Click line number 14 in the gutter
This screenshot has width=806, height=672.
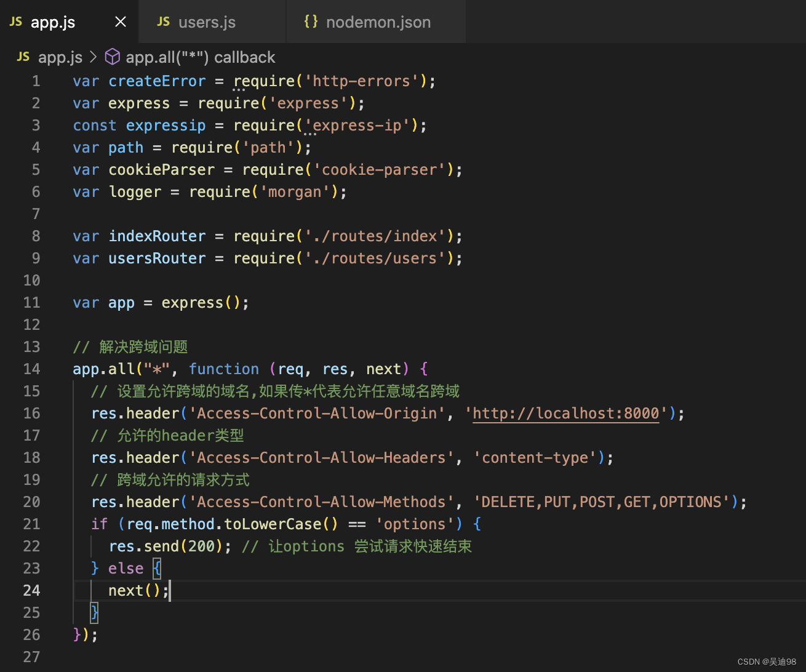coord(31,369)
